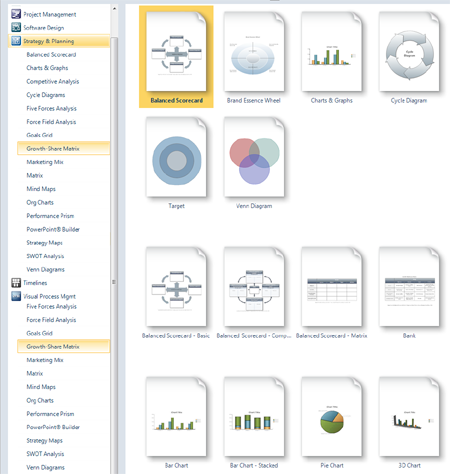Click the Project Management category icon
450x474 pixels.
click(x=16, y=14)
